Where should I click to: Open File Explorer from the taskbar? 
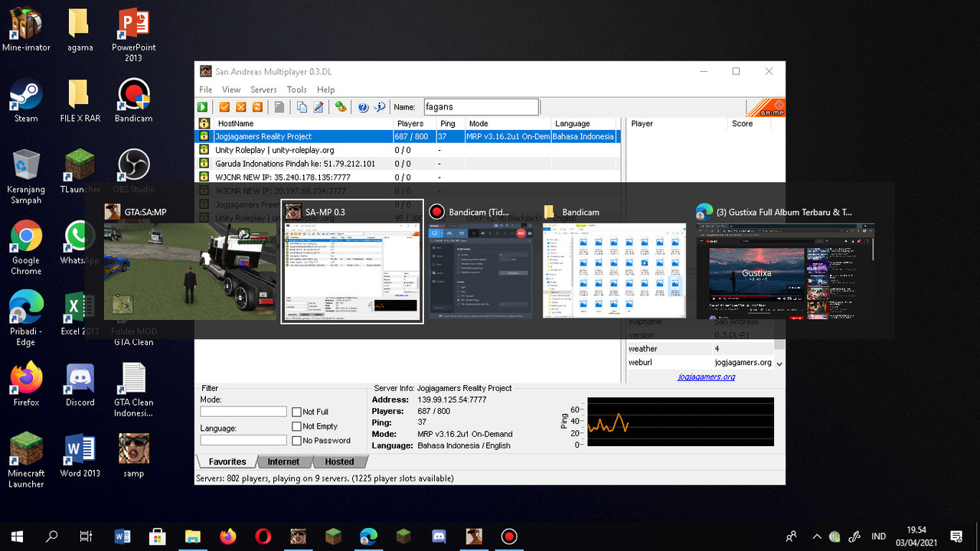pos(192,536)
